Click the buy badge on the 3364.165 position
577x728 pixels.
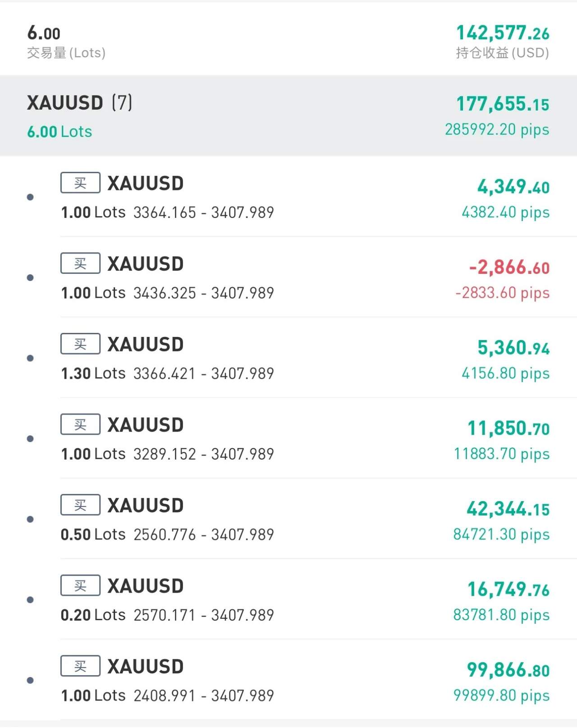80,183
